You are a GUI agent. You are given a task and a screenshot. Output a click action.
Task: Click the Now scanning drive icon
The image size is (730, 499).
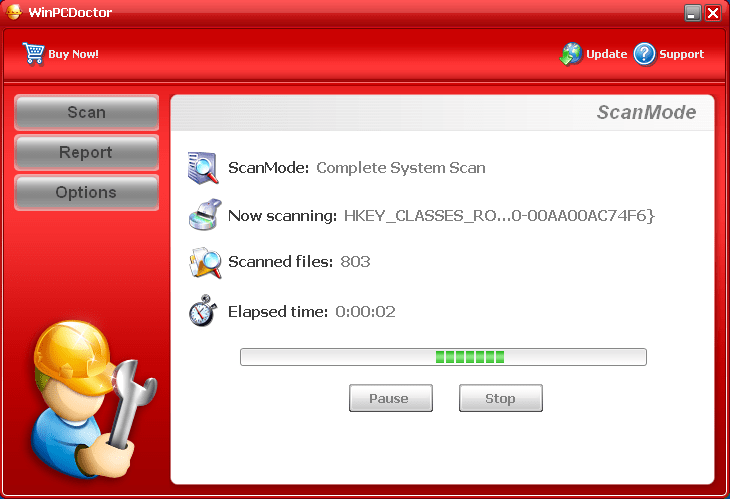(x=203, y=215)
